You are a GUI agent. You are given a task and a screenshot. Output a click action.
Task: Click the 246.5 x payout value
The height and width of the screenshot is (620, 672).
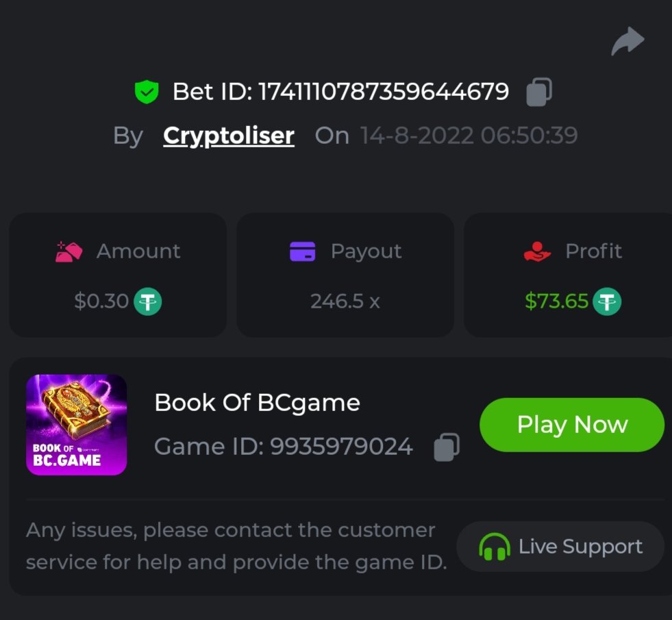tap(345, 301)
